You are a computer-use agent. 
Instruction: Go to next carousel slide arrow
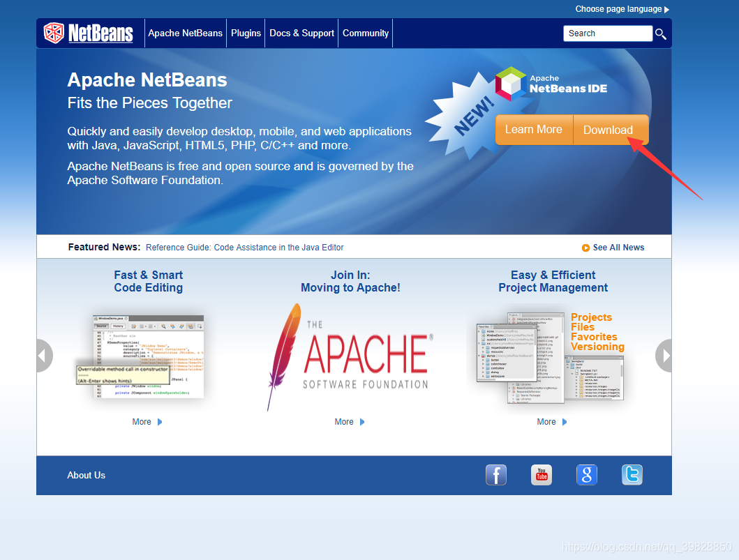point(664,356)
